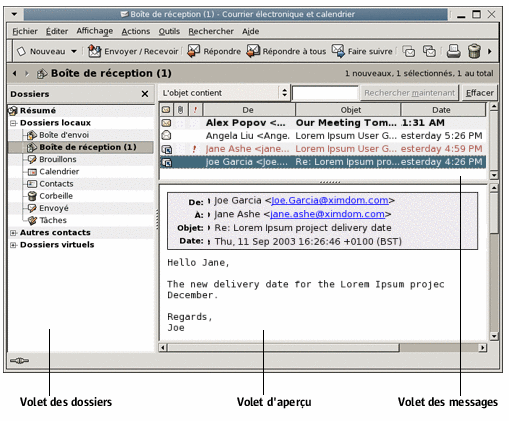The height and width of the screenshot is (421, 509).
Task: Expand the toolbar overflow arrow
Action: [x=490, y=51]
